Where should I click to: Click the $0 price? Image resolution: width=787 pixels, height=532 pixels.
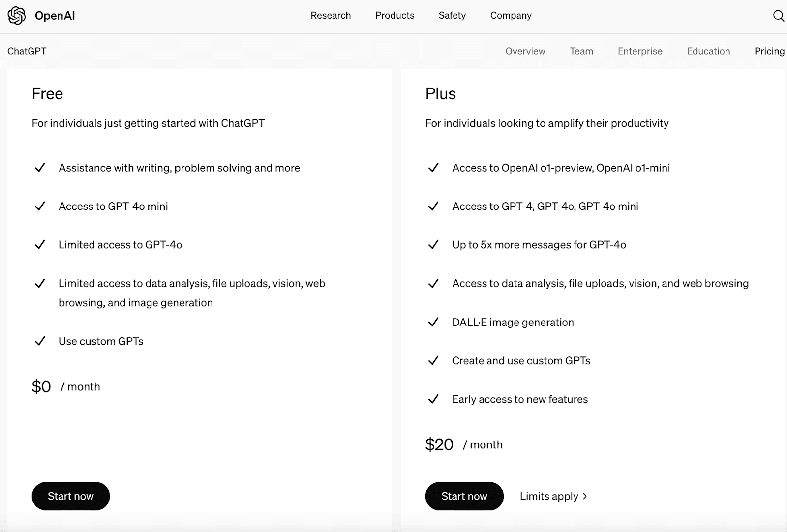[41, 386]
